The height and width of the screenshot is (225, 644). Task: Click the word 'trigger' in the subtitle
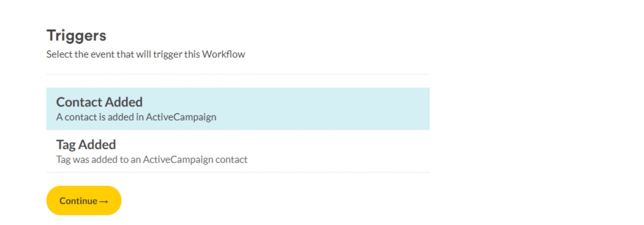coord(168,54)
